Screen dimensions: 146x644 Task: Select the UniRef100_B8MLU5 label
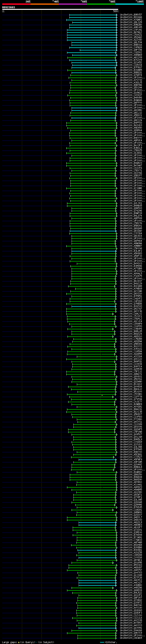[131, 331]
